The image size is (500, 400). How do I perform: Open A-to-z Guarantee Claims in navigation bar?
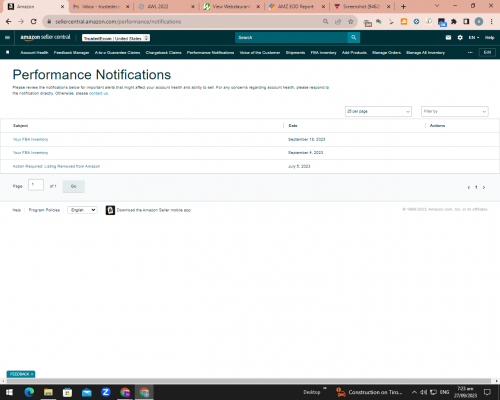(x=117, y=53)
